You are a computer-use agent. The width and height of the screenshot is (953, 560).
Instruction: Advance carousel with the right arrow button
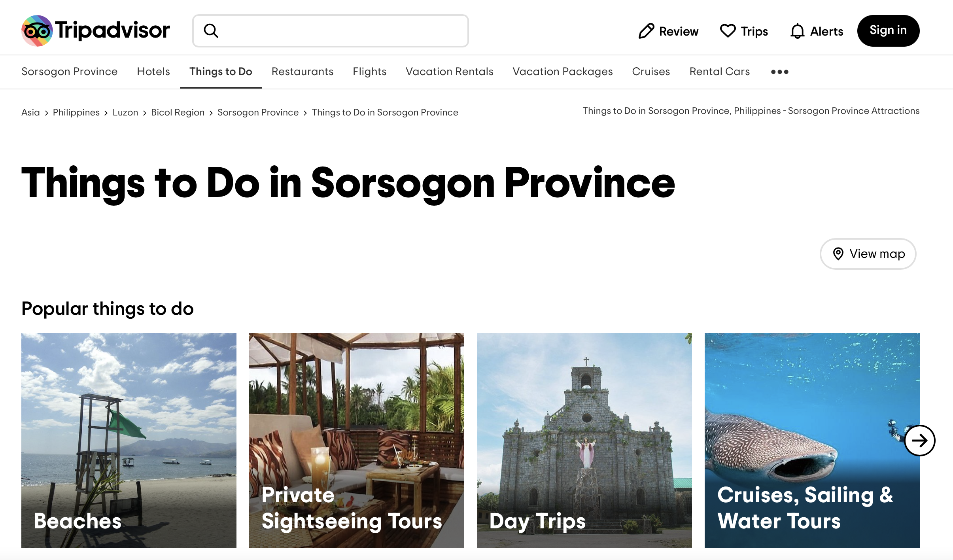coord(919,441)
